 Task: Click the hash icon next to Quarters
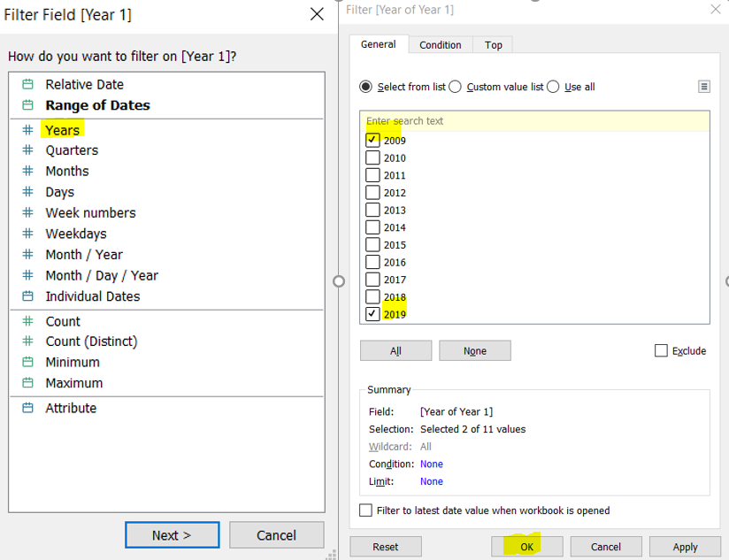click(27, 150)
